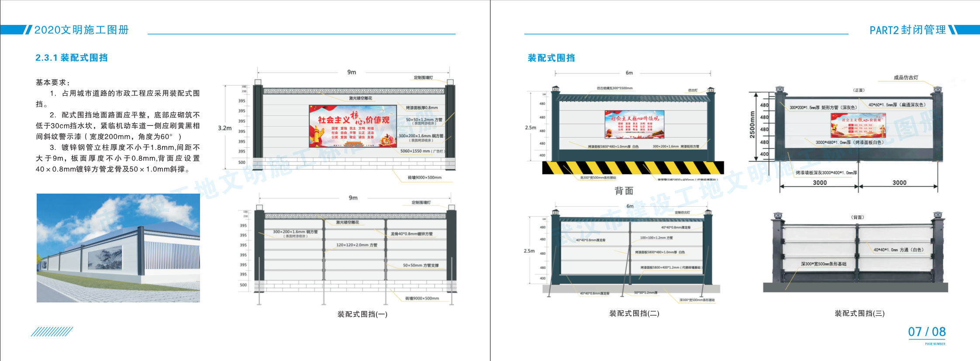980x361 pixels.
Task: Click the "3000*480*1.0mm厚 (烤漆面板白色)" annotation
Action: (x=850, y=142)
